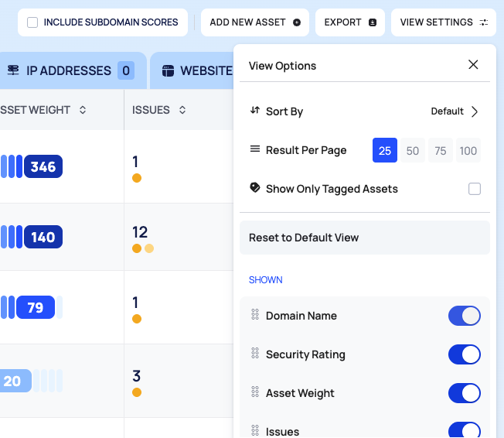Toggle off Security Rating column
This screenshot has height=438, width=504.
(x=464, y=354)
